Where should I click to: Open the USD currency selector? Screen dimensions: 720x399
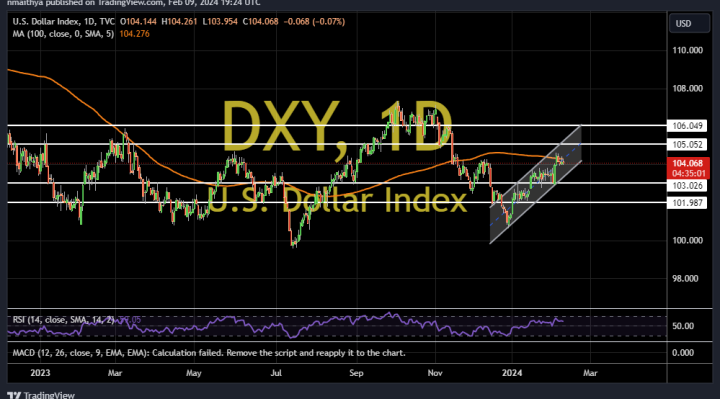689,24
